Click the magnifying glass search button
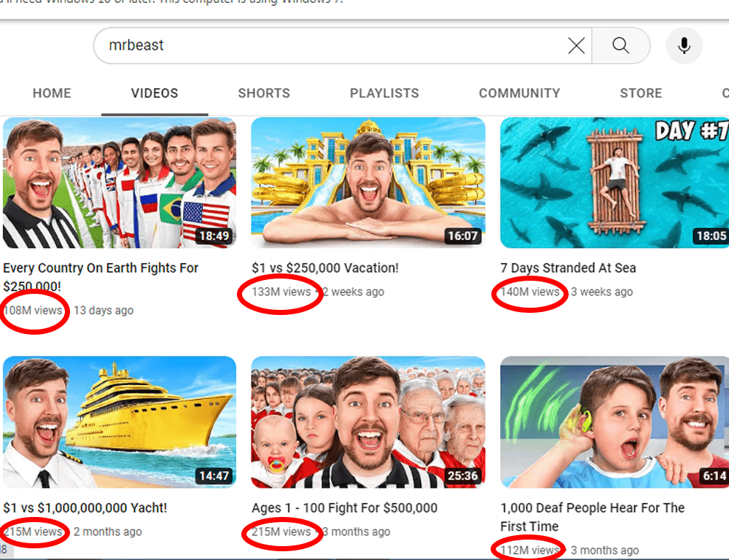The image size is (729, 560). (620, 46)
